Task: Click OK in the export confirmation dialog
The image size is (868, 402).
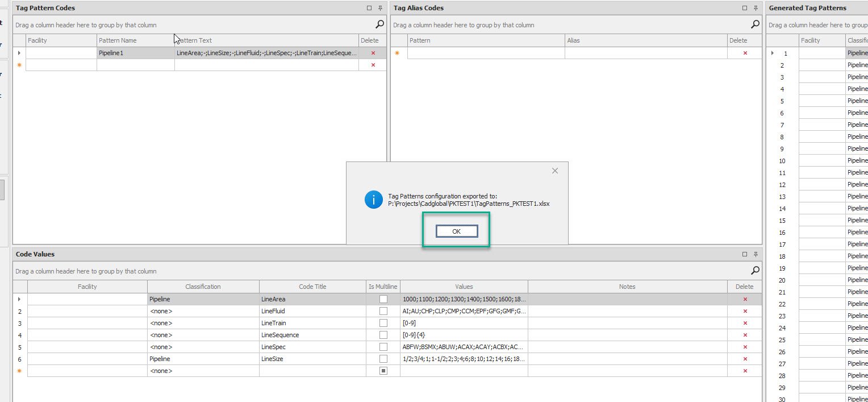Action: coord(457,231)
